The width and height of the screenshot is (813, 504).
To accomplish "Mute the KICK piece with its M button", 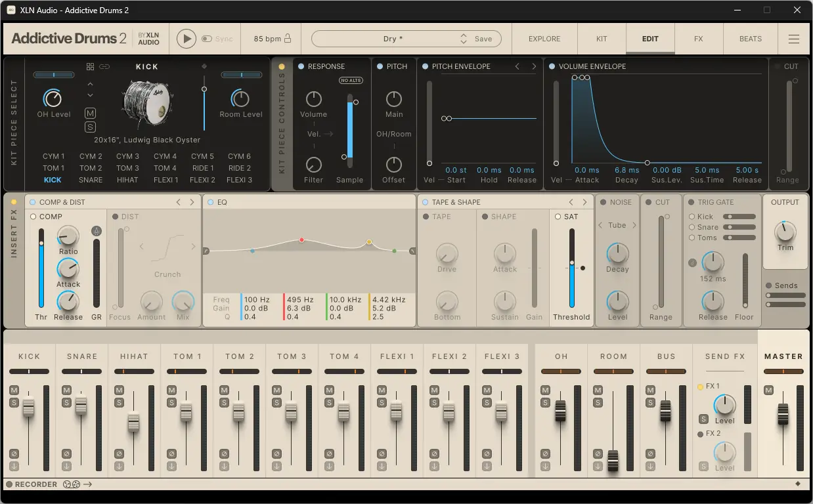I will coord(90,114).
